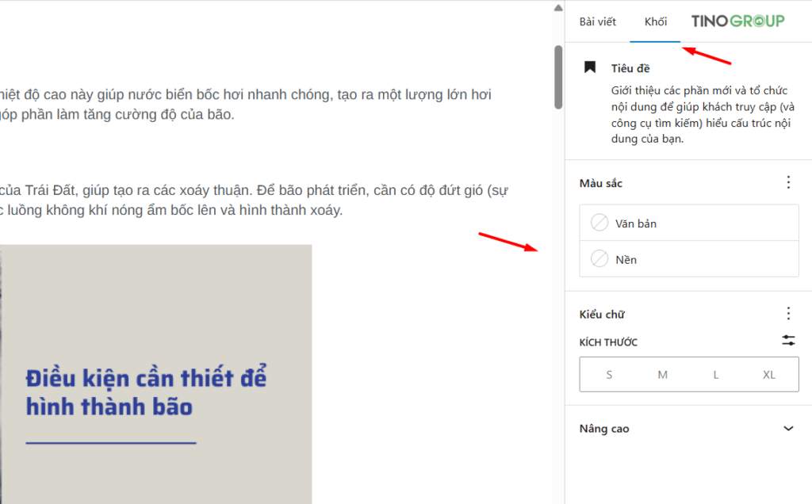The image size is (812, 504).
Task: Choose font size XL
Action: pyautogui.click(x=768, y=375)
